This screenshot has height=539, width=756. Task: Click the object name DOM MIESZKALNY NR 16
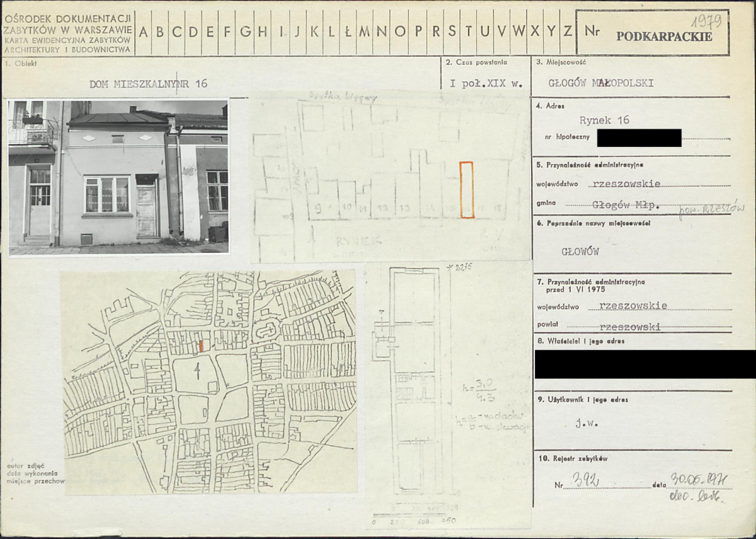(148, 83)
